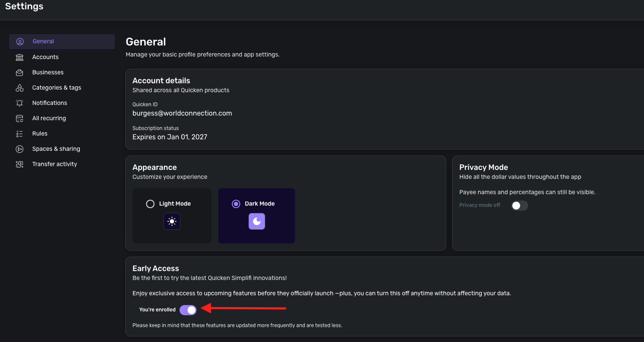Click the Rules list icon
The width and height of the screenshot is (644, 342).
click(20, 134)
